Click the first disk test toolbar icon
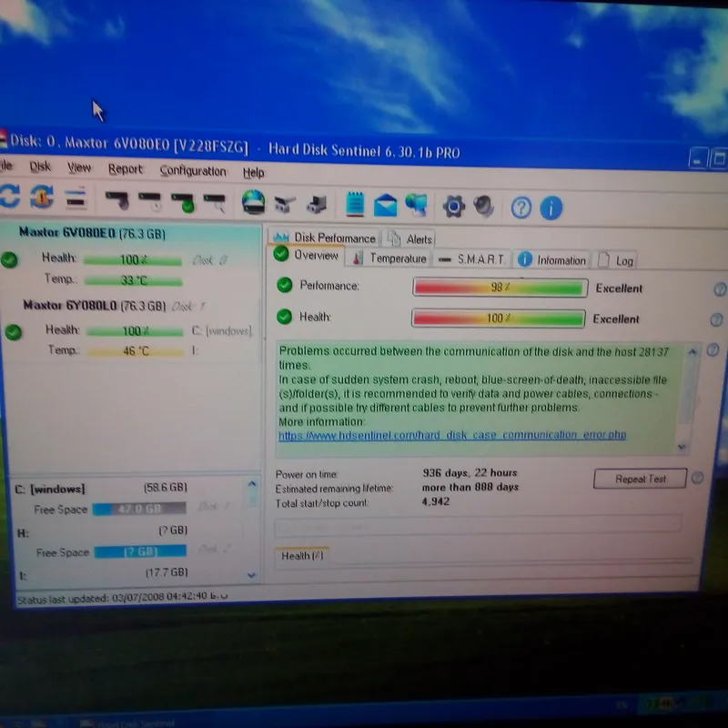 click(117, 200)
